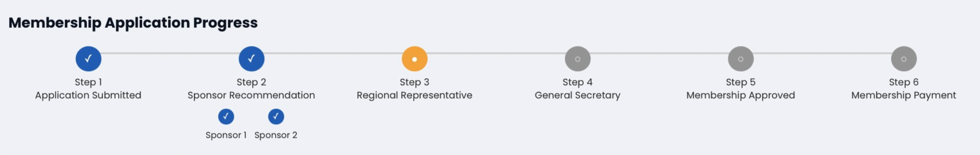
Task: Click the grey Step 5 pending circle
Action: (741, 59)
